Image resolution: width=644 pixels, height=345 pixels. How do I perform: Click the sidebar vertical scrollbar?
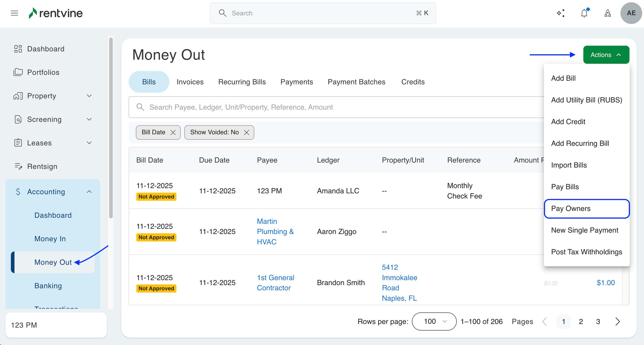(111, 128)
